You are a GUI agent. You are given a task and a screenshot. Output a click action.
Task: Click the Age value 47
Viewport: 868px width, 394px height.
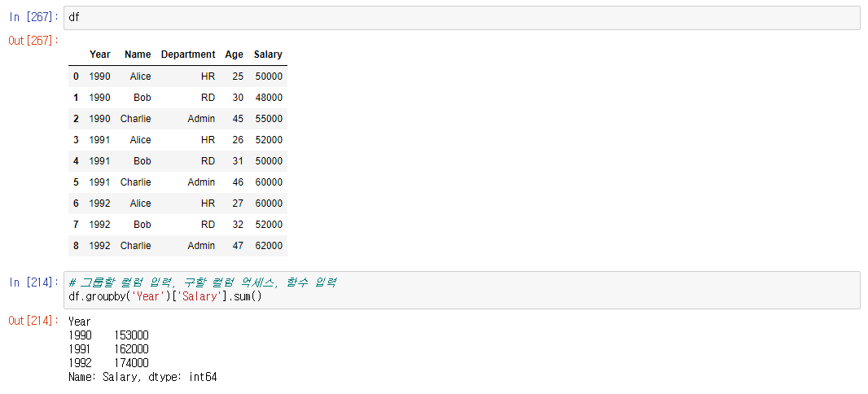[x=238, y=246]
